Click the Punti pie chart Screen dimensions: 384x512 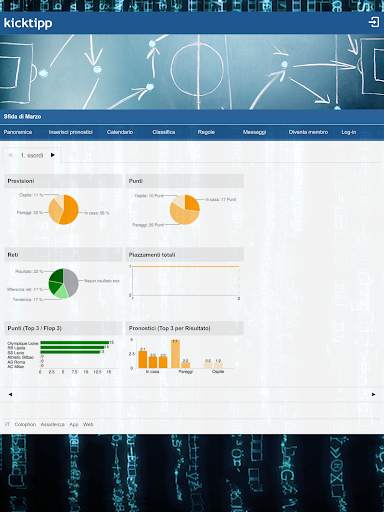coord(185,210)
